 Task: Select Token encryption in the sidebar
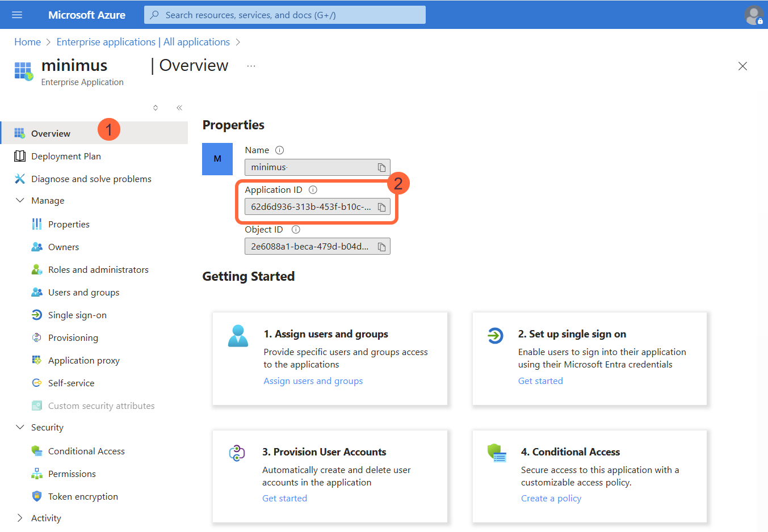click(82, 496)
